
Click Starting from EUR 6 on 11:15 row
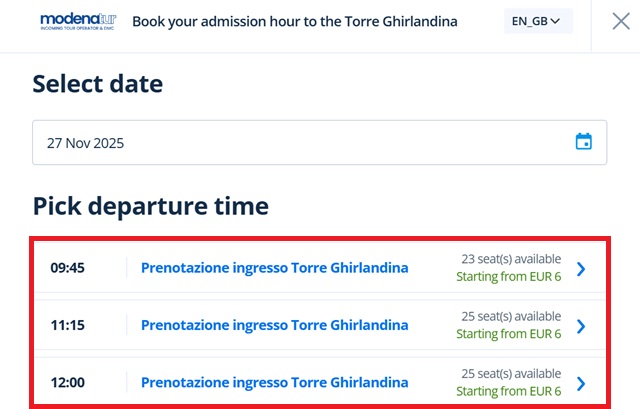click(x=509, y=334)
